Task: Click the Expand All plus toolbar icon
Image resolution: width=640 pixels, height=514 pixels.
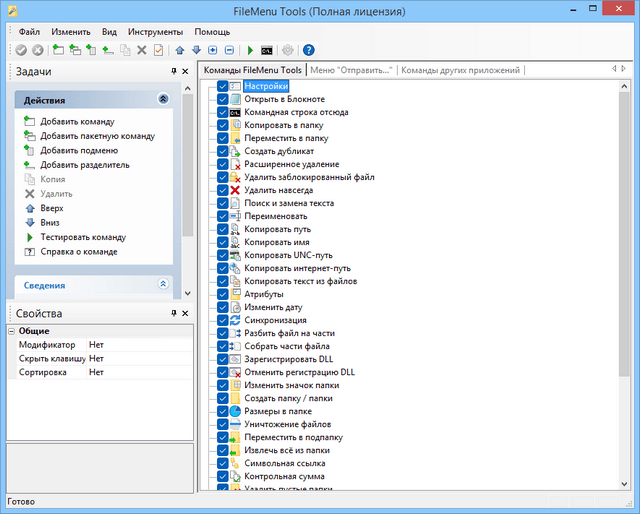Action: (x=213, y=50)
